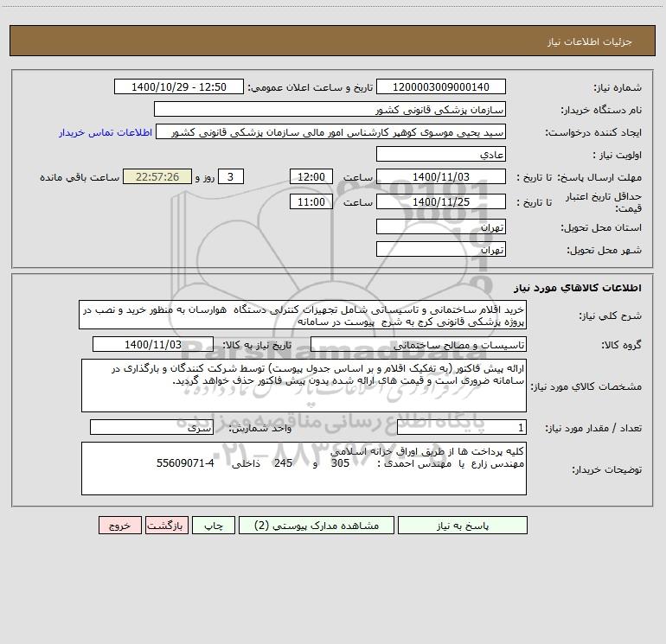Click the buyer organization name field

(x=330, y=109)
